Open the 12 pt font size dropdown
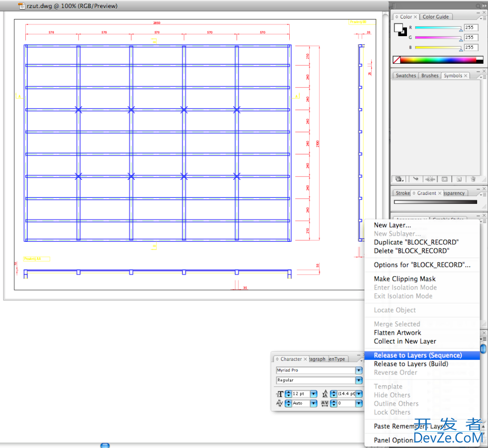The image size is (488, 448). [314, 394]
